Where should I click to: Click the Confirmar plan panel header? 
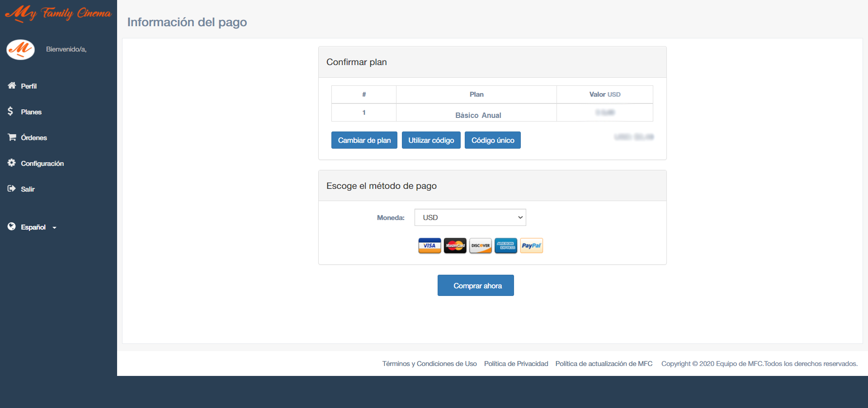tap(492, 62)
